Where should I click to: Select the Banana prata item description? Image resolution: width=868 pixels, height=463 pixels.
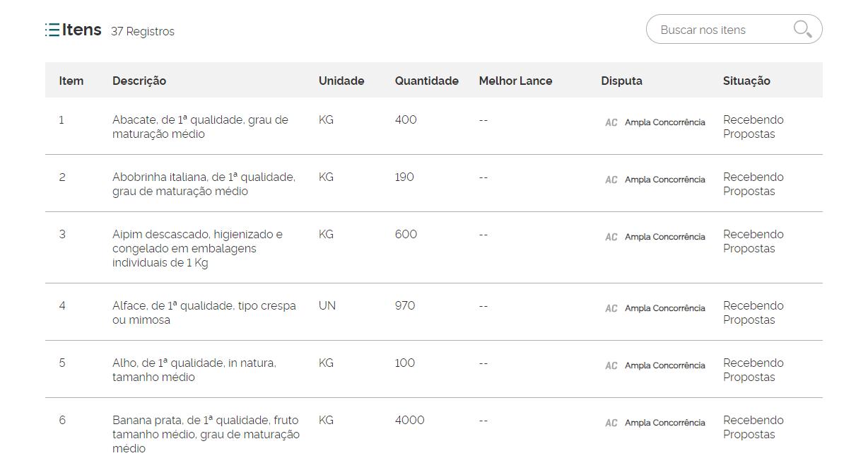pyautogui.click(x=206, y=434)
